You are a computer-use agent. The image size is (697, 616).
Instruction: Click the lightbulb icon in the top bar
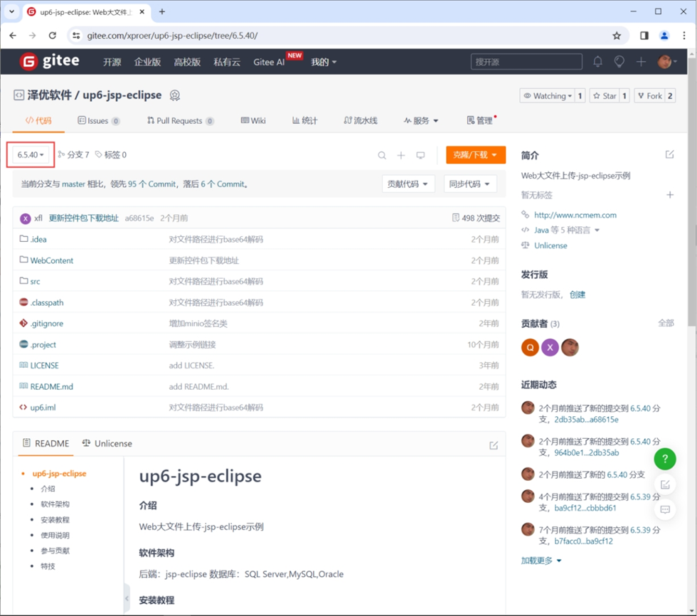[619, 62]
